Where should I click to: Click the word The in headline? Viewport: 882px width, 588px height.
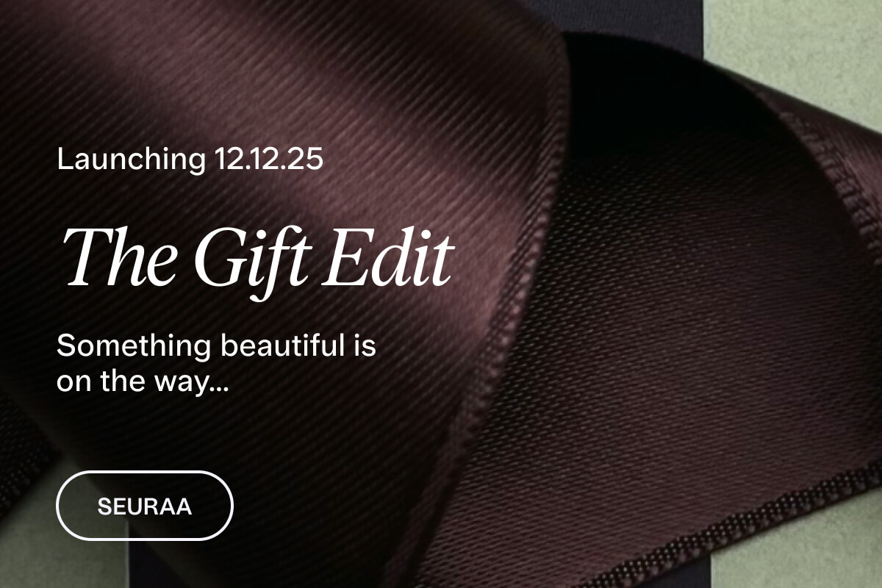pyautogui.click(x=120, y=257)
